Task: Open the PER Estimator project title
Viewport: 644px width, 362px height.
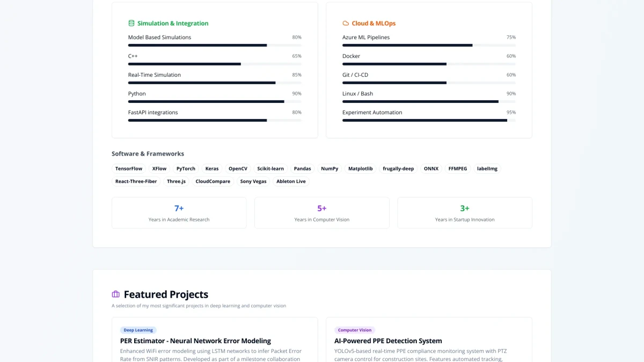Action: tap(195, 341)
